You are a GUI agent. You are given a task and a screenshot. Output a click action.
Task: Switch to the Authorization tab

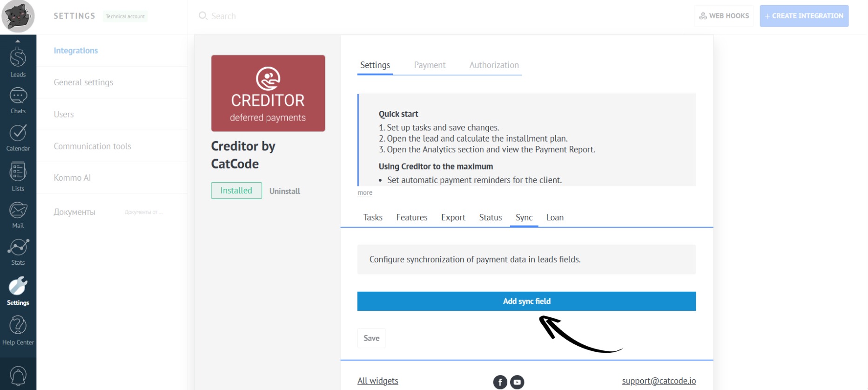(x=494, y=65)
